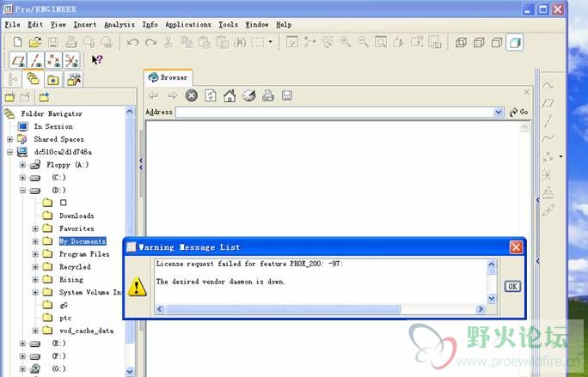588x377 pixels.
Task: Switch to Favorites navigator tab
Action: click(x=53, y=80)
